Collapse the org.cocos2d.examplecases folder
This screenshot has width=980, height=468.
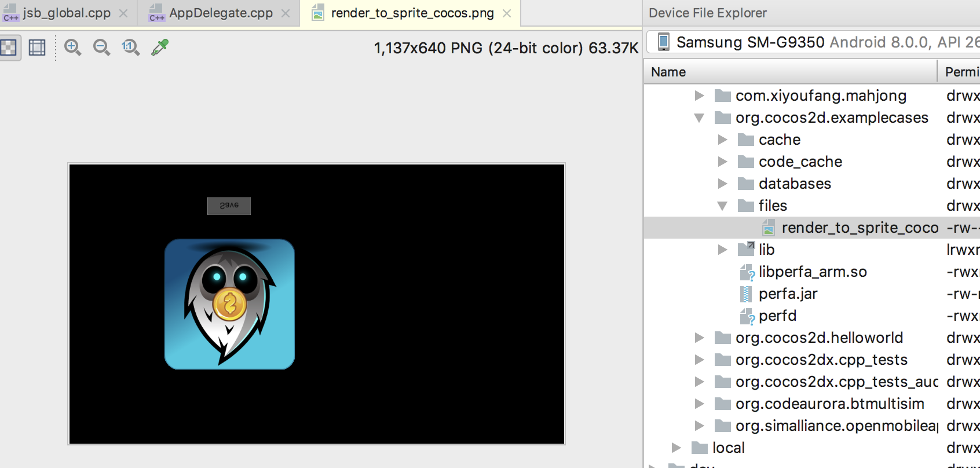[x=700, y=118]
